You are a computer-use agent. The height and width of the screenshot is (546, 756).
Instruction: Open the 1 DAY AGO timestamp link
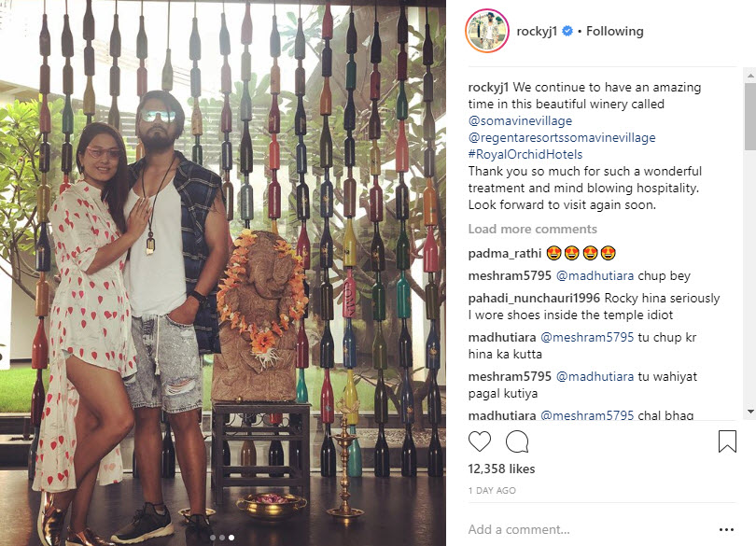click(x=492, y=491)
